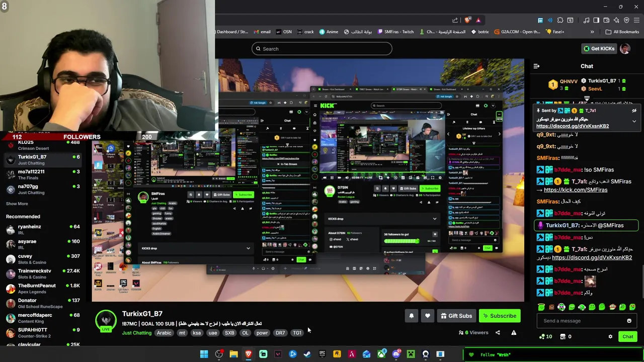This screenshot has height=362, width=644.
Task: Open the Brave Wallet icon
Action: coord(606,20)
